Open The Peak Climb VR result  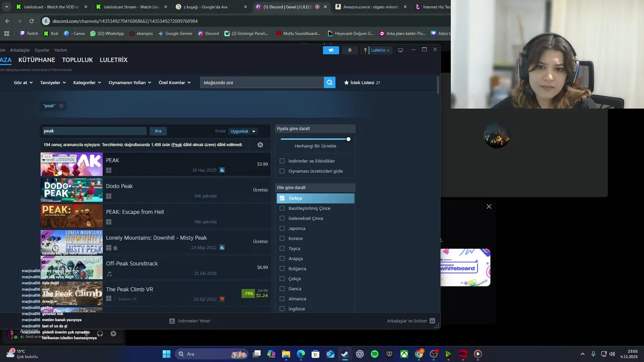(155, 294)
